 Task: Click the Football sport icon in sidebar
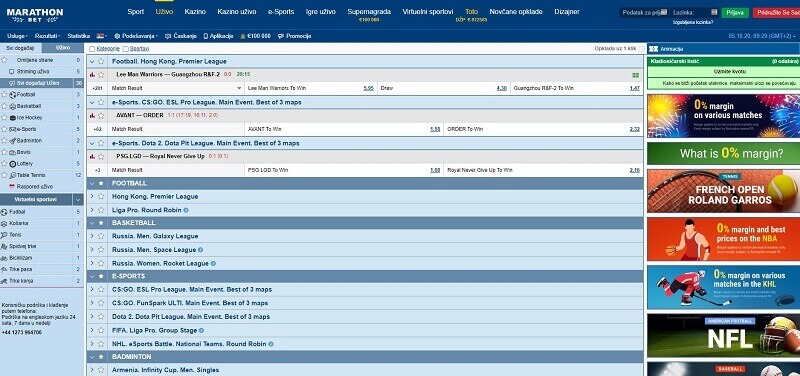13,94
